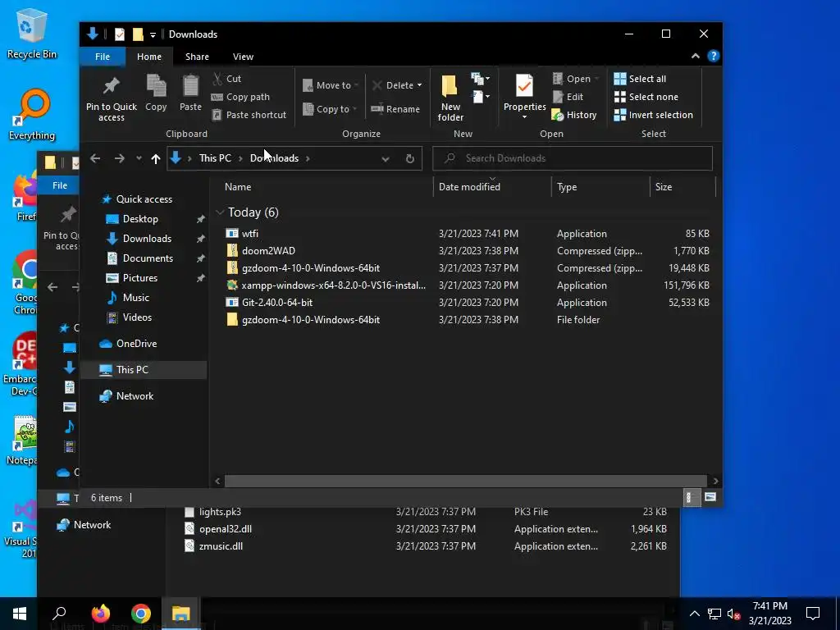Select Copy path command
The height and width of the screenshot is (630, 840).
[240, 97]
